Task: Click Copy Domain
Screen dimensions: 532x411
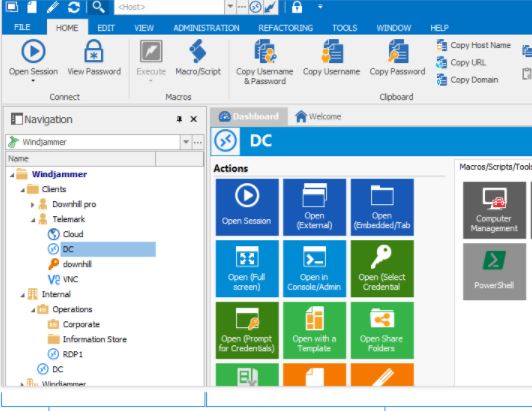Action: pos(468,80)
